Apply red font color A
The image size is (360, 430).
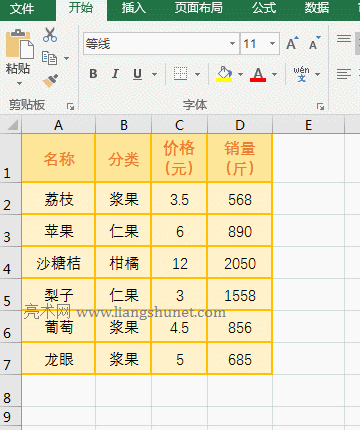(258, 74)
